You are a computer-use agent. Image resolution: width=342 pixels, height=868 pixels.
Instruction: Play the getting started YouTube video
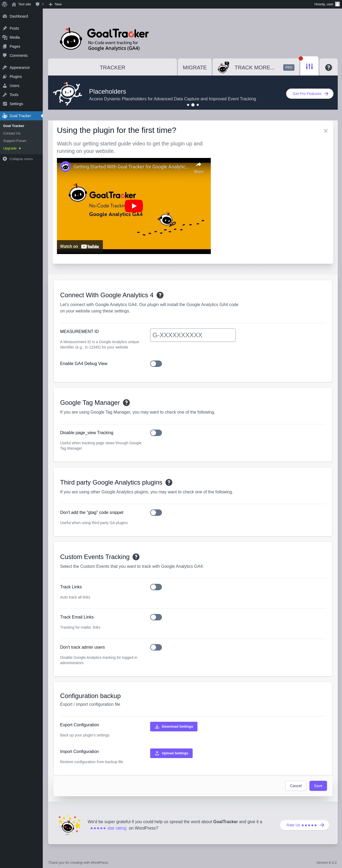click(x=134, y=206)
